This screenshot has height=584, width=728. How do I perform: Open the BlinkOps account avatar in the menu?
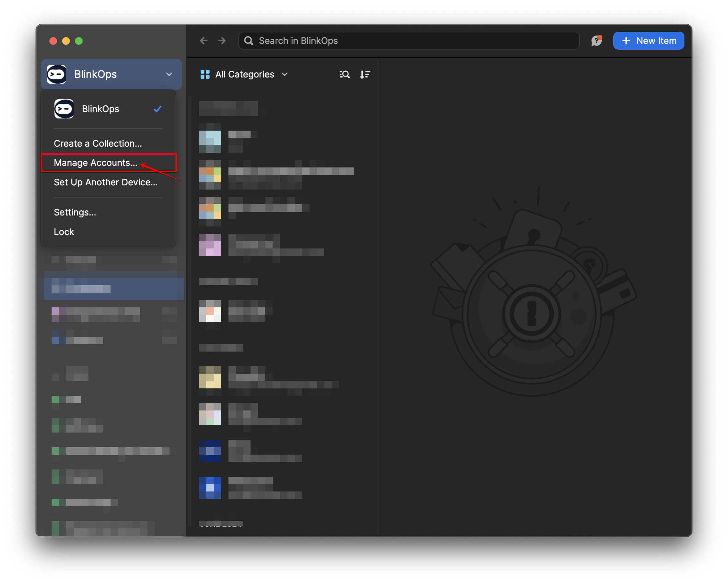[64, 109]
